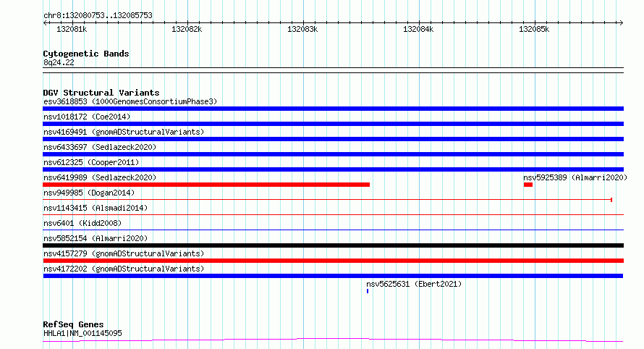Select the magenta HHLA1 gene line
The width and height of the screenshot is (644, 349).
click(x=333, y=340)
